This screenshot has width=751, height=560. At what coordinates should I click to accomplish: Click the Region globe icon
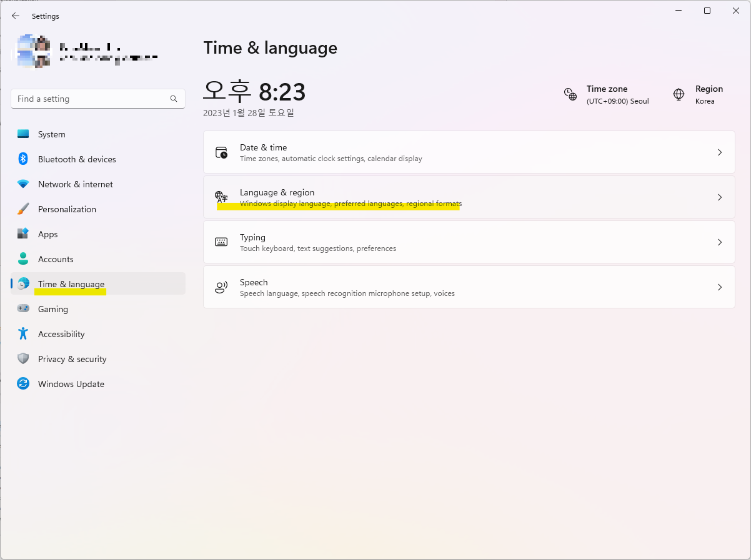pyautogui.click(x=679, y=94)
